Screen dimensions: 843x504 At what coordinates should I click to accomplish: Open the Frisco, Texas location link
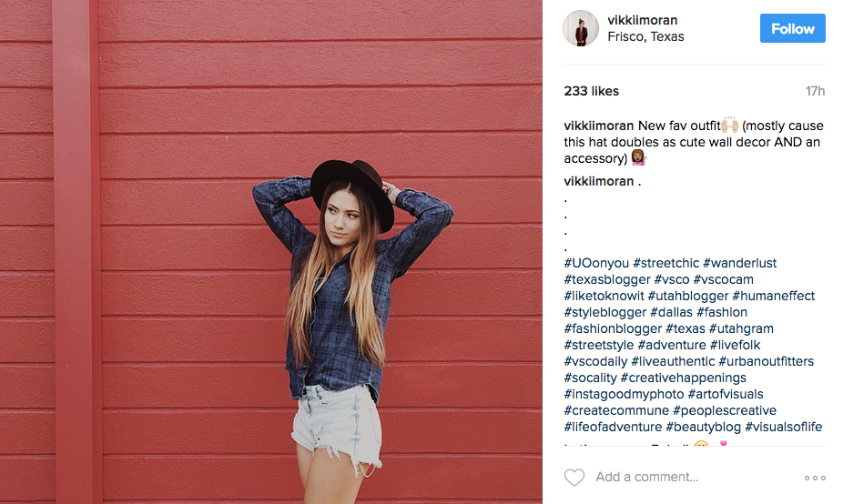645,36
